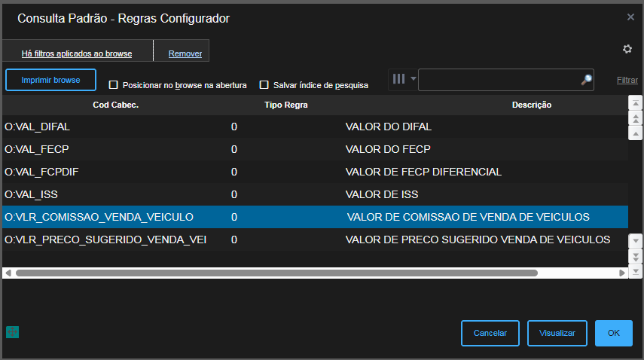Screen dimensions: 644x360
Task: Click the Remover filter link
Action: (185, 53)
